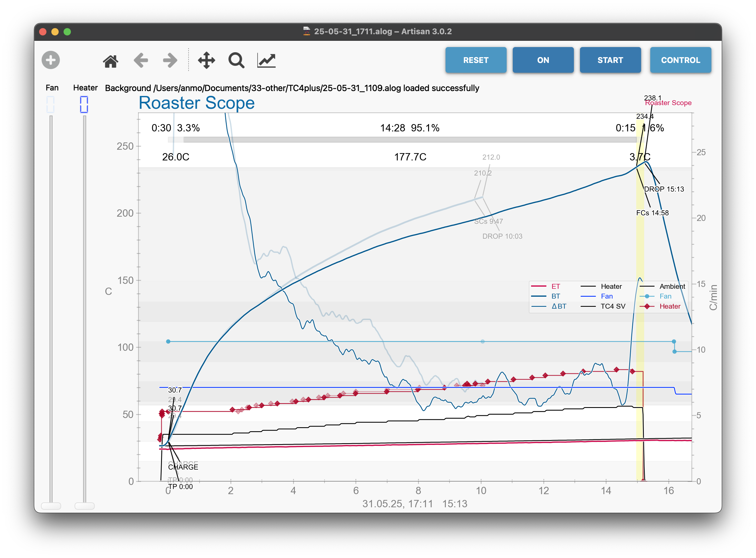Viewport: 756px width, 558px height.
Task: Click the 14:28 95.1% phase label
Action: (410, 128)
